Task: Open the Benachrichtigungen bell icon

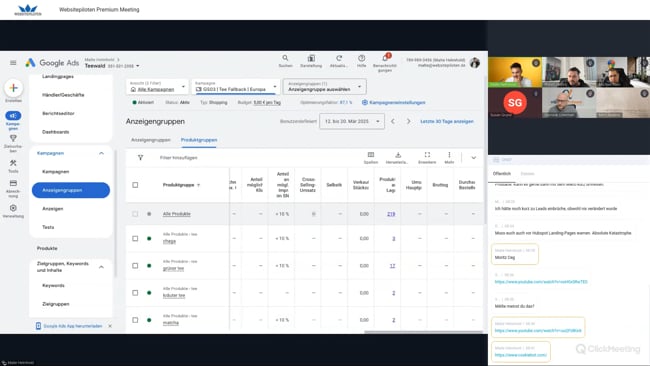Action: click(x=385, y=58)
